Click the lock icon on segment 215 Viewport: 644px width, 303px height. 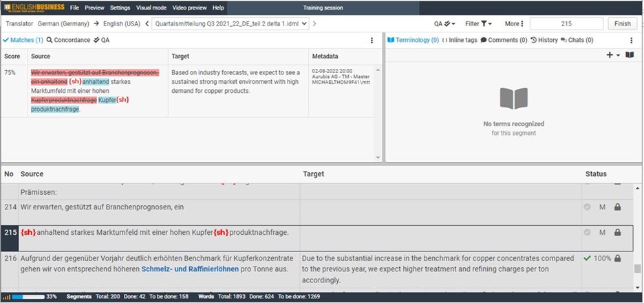616,233
